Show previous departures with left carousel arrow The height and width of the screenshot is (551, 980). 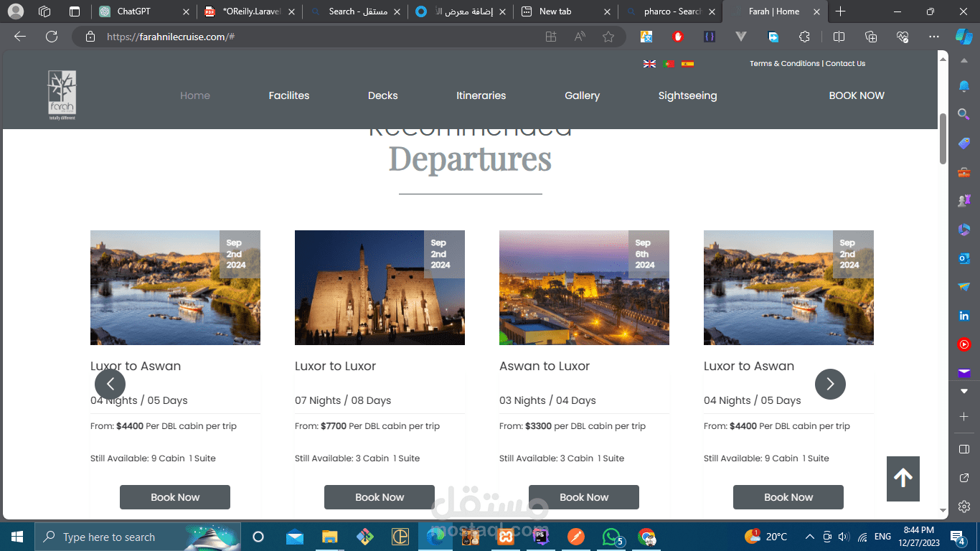click(110, 384)
